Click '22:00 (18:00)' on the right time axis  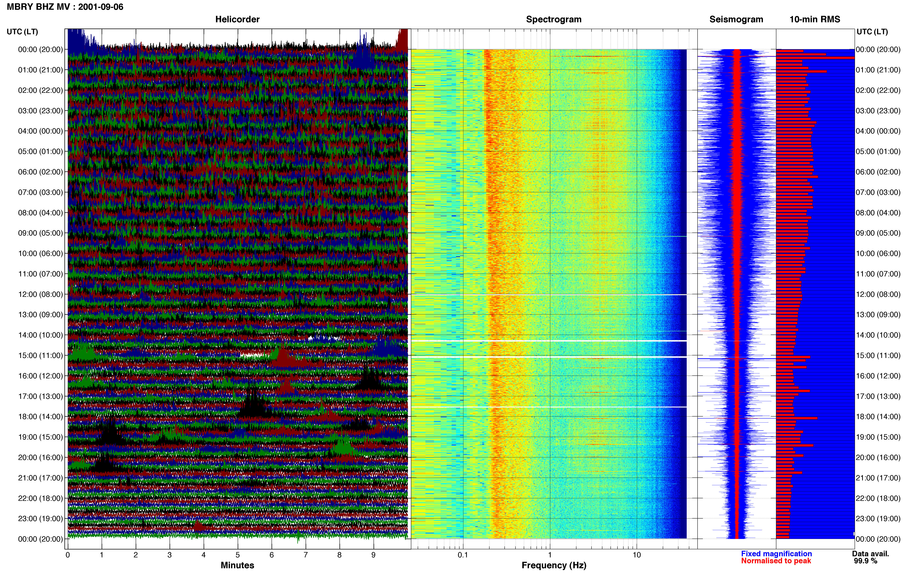click(878, 498)
